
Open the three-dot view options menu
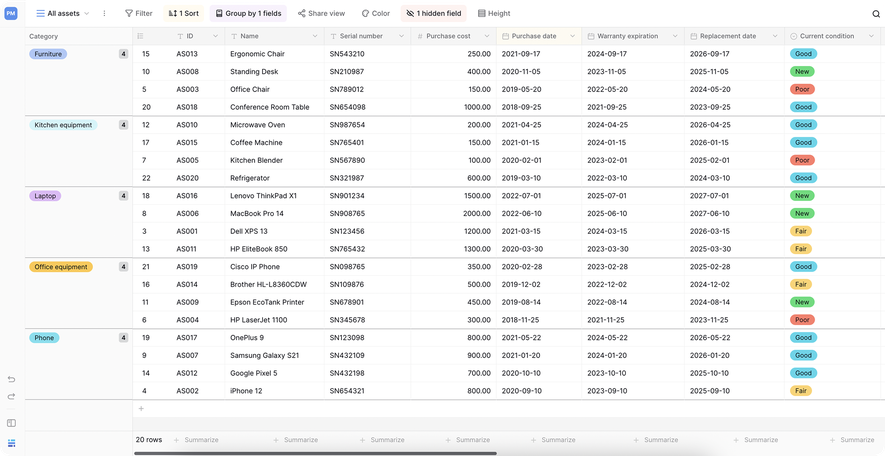tap(104, 13)
